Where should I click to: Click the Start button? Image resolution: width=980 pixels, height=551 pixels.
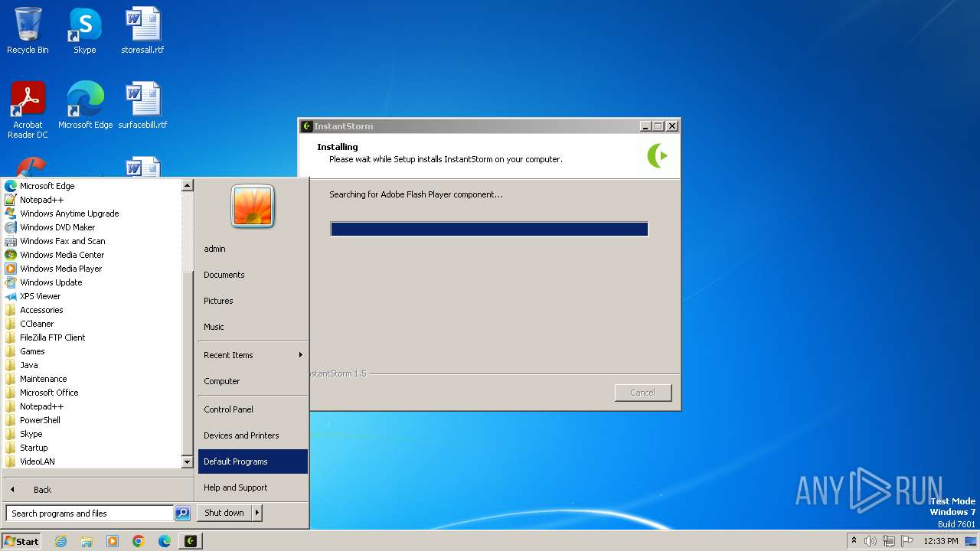click(x=21, y=541)
